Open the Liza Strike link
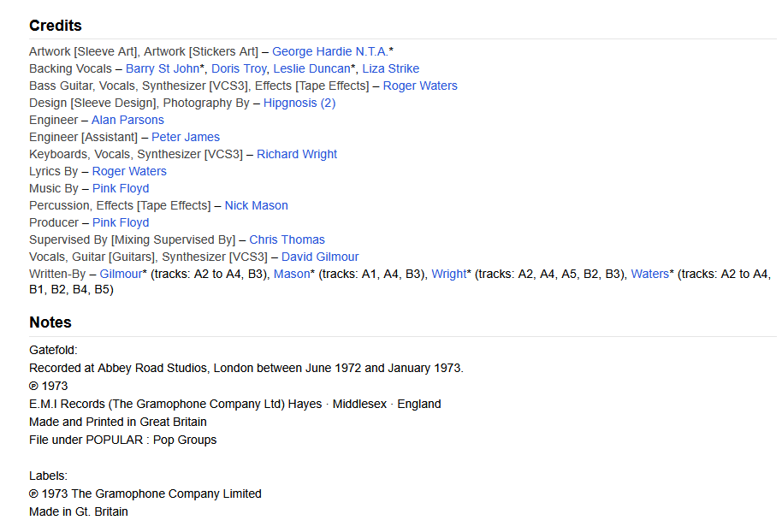 point(390,68)
